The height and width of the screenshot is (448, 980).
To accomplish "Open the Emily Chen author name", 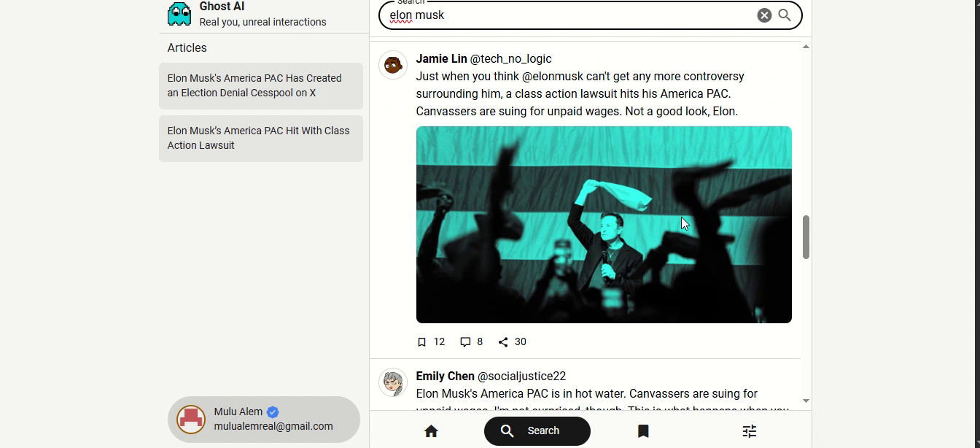I will (445, 376).
